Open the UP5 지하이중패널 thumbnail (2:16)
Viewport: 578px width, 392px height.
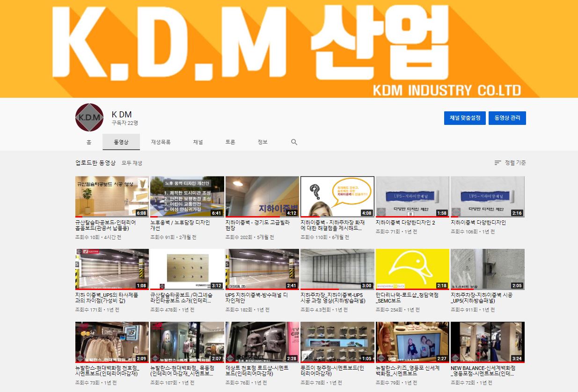tap(488, 196)
